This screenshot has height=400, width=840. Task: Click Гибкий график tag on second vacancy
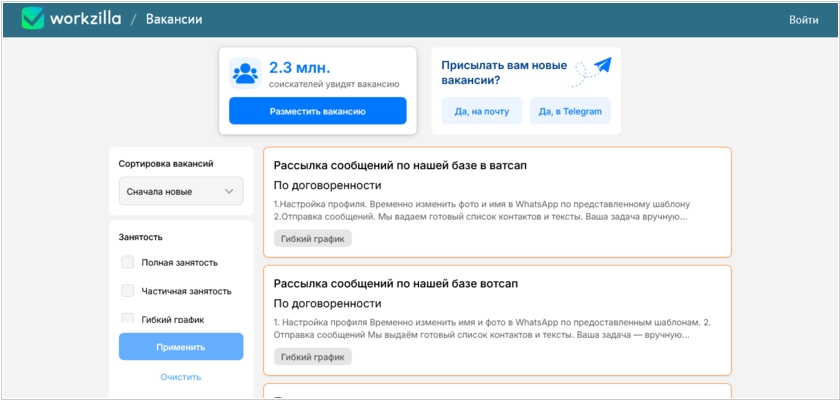click(312, 356)
